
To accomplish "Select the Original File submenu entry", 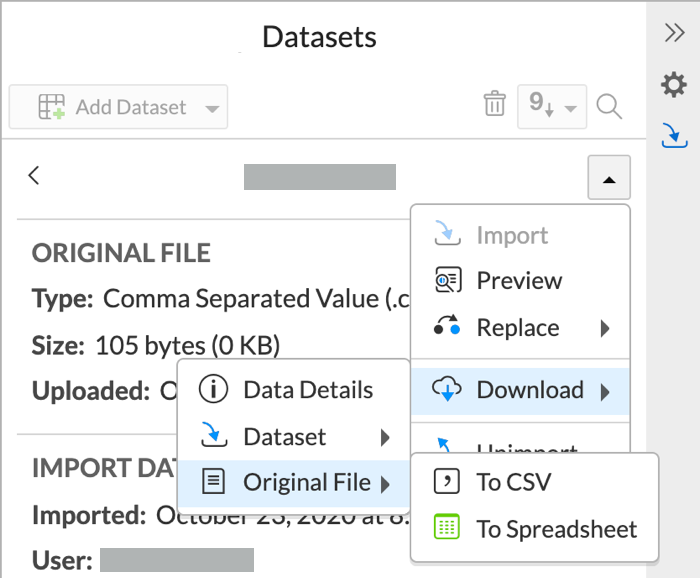I will pos(294,483).
